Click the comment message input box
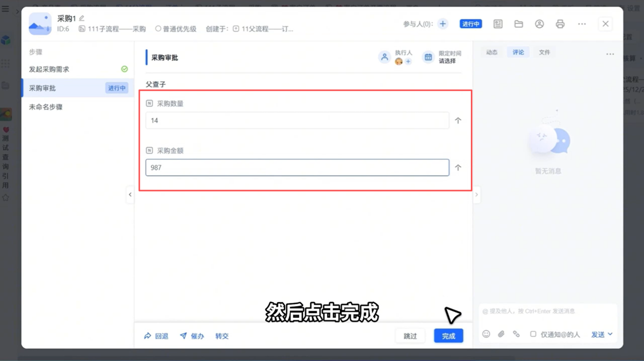This screenshot has height=361, width=644. point(548,311)
